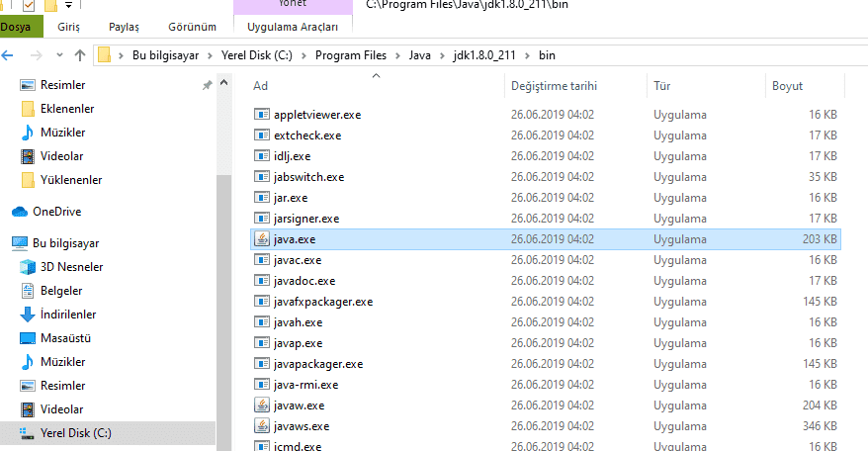
Task: Open 3D Nesneler icon in sidebar
Action: click(27, 267)
